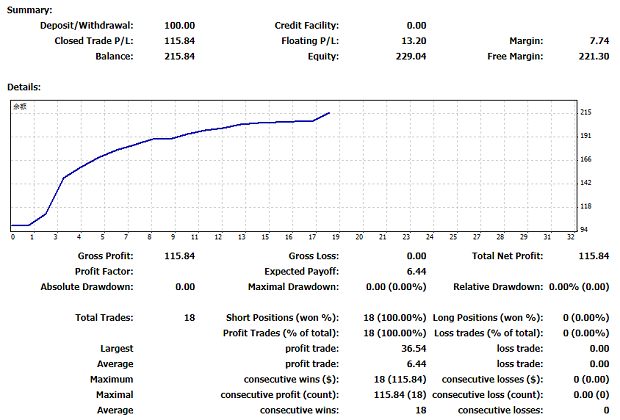Click the Balance value 215.84
The height and width of the screenshot is (420, 620).
(179, 56)
